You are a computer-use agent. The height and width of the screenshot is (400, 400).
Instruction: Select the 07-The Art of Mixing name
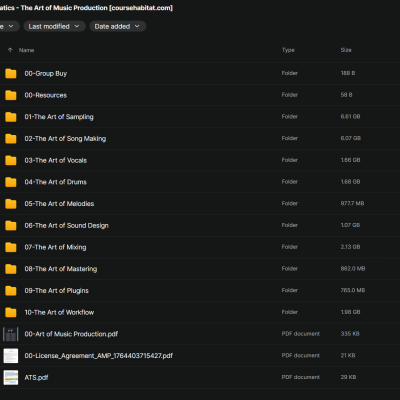[x=55, y=247]
